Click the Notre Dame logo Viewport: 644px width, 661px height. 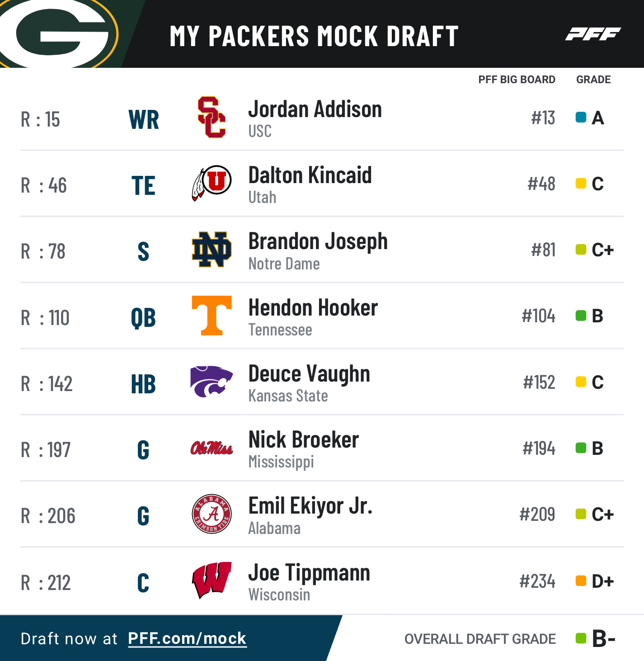point(212,250)
